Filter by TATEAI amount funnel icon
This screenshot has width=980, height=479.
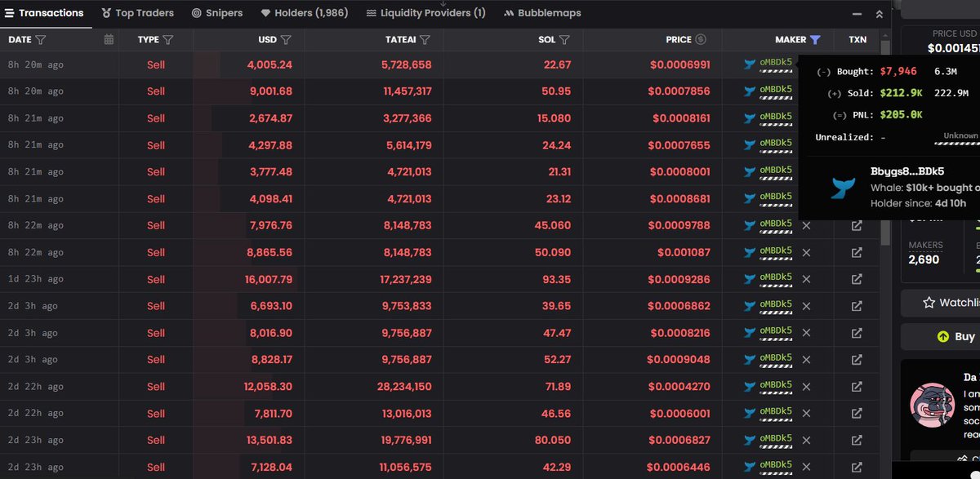click(x=425, y=39)
